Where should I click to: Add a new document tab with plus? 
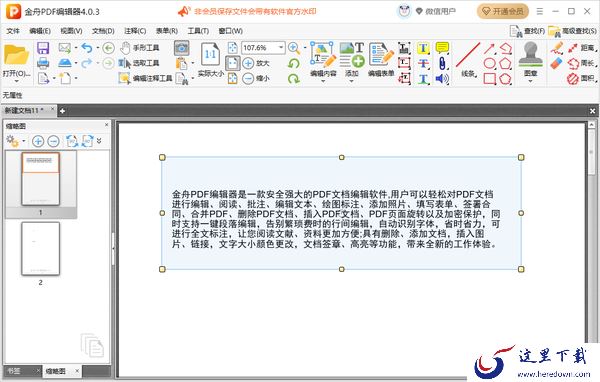point(62,111)
